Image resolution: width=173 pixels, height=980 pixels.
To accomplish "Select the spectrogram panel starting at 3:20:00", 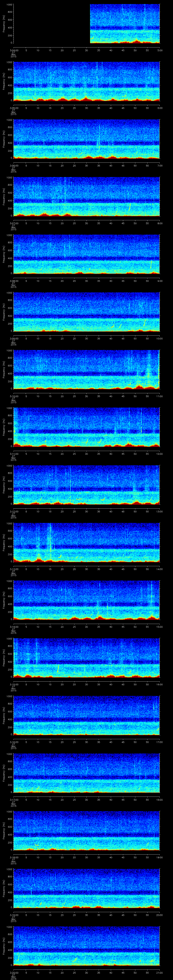I will coord(87,946).
